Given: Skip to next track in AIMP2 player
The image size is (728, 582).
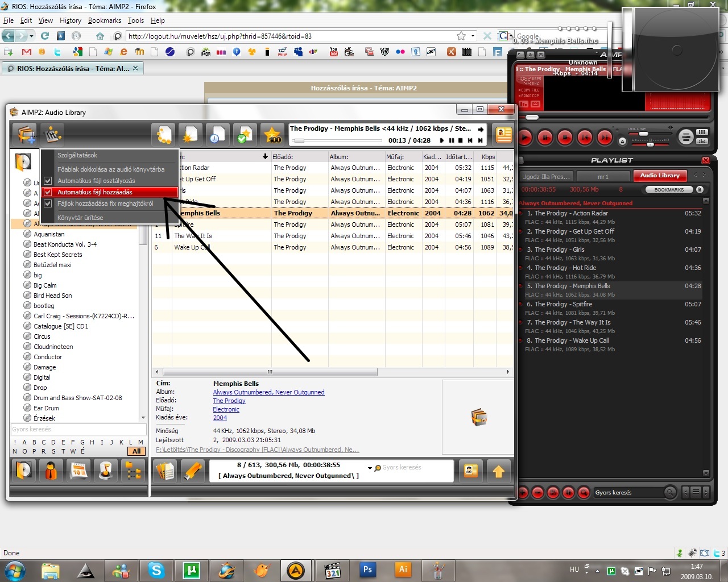Looking at the screenshot, I should pyautogui.click(x=605, y=138).
